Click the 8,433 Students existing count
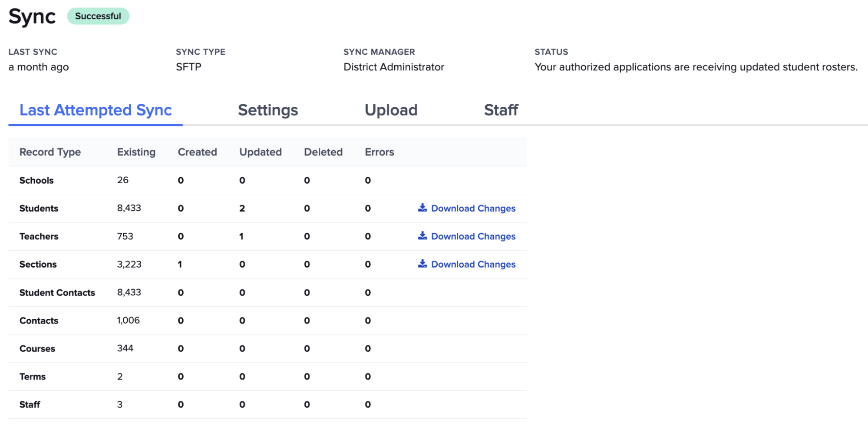Image resolution: width=868 pixels, height=430 pixels. point(129,208)
